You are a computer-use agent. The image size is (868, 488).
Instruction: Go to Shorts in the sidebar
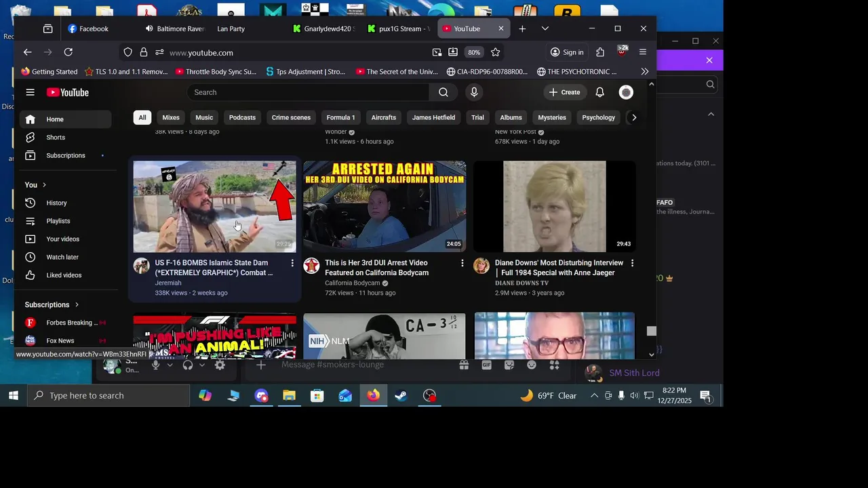65,138
